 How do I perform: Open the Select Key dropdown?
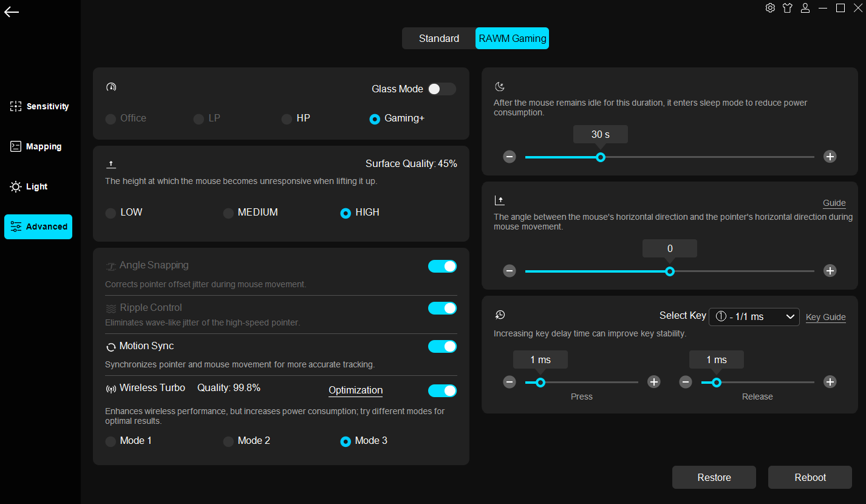[754, 316]
